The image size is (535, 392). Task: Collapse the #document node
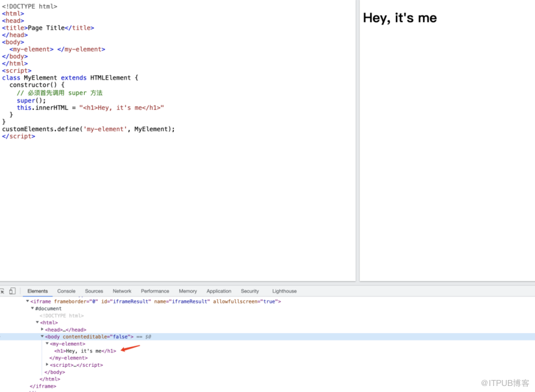[32, 308]
